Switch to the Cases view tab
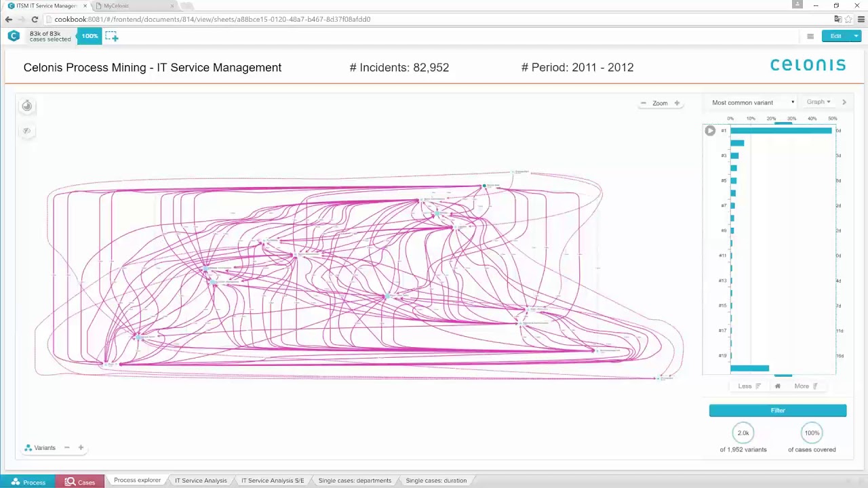The height and width of the screenshot is (488, 868). tap(80, 482)
